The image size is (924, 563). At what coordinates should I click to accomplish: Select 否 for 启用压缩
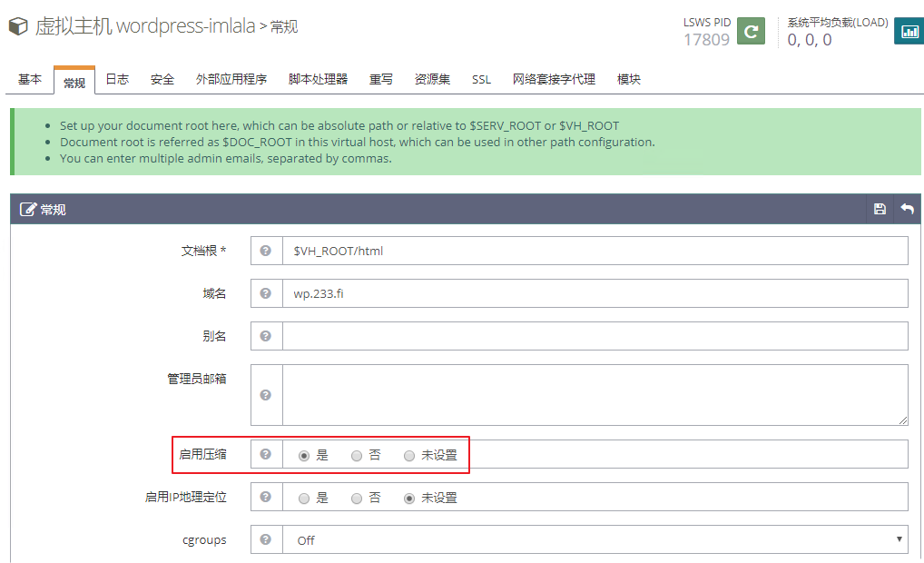[x=357, y=456]
